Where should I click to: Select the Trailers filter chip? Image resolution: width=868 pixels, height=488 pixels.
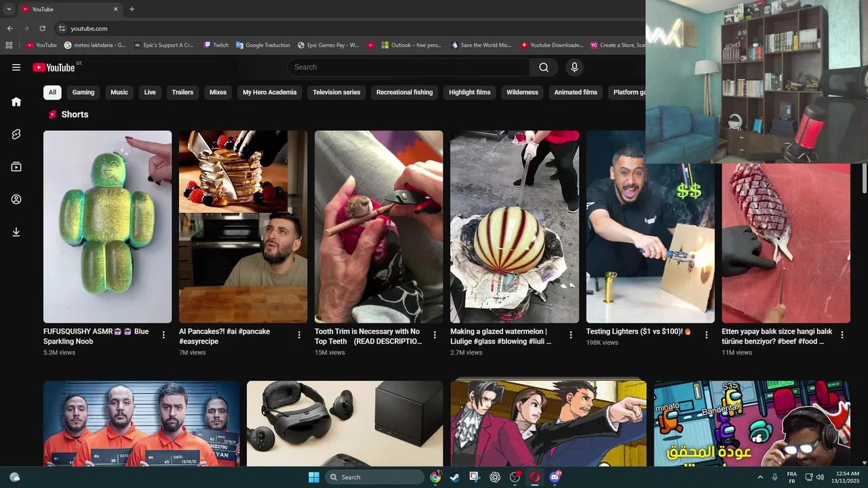pyautogui.click(x=182, y=92)
